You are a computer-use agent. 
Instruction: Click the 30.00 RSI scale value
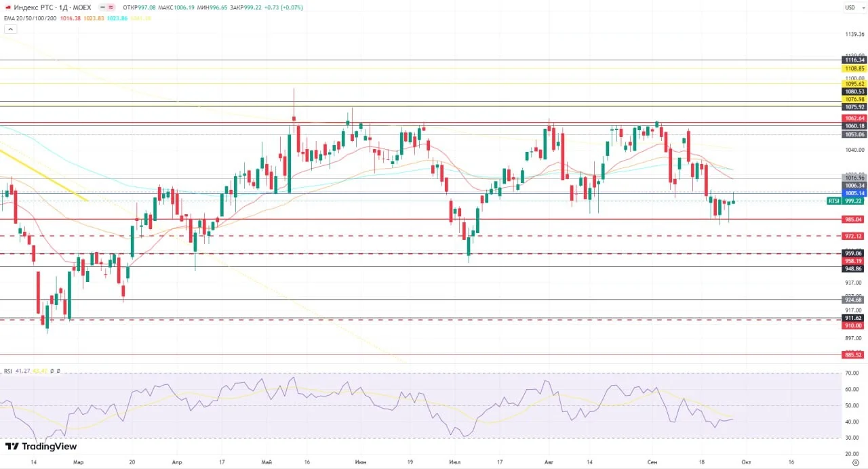click(x=852, y=438)
